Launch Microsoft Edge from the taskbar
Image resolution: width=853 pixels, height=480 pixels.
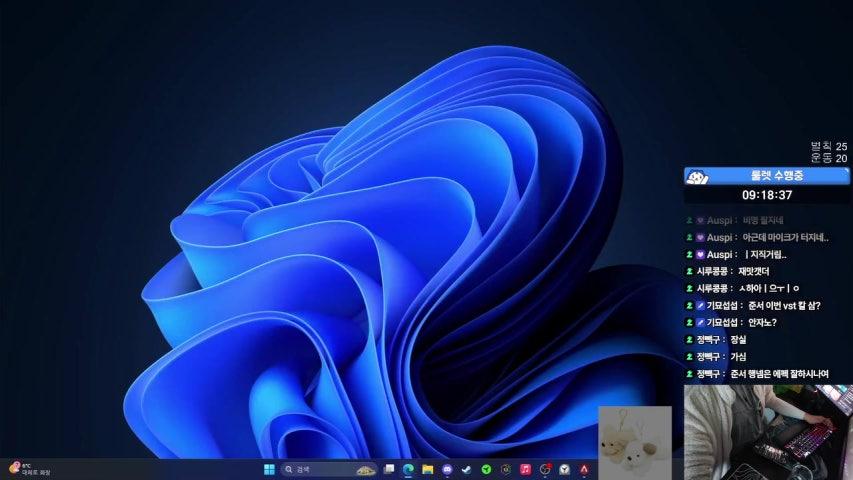click(x=408, y=469)
